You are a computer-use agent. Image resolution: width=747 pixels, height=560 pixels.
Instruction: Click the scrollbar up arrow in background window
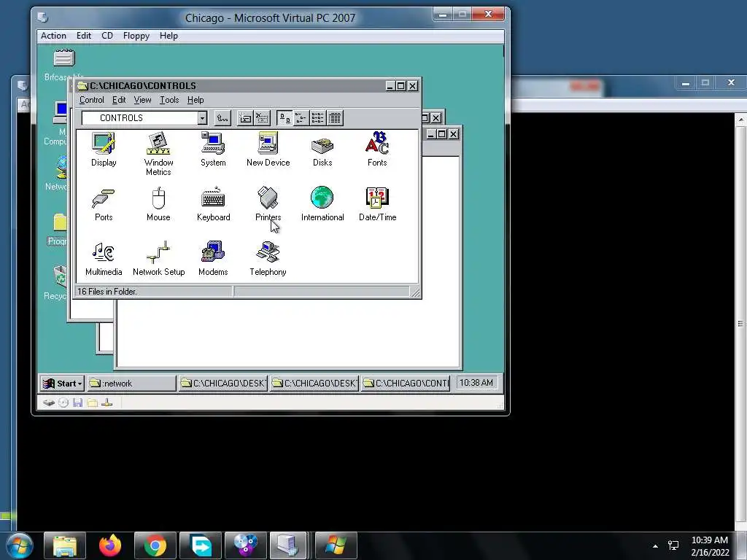pos(741,120)
